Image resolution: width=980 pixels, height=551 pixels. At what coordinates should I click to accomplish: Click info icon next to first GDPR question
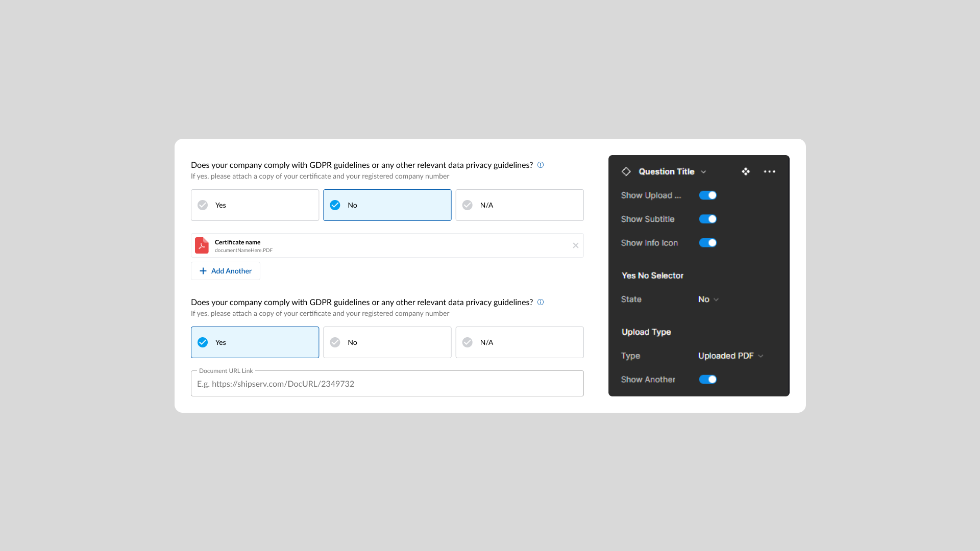pyautogui.click(x=541, y=165)
